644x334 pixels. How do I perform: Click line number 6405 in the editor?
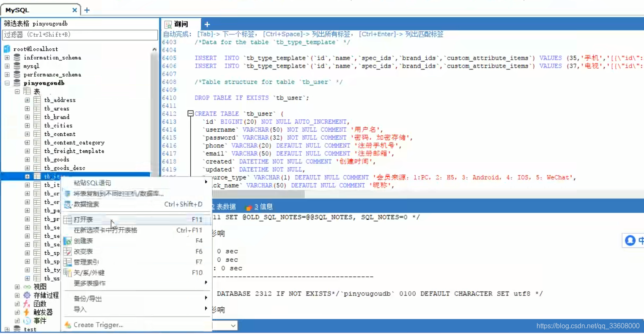[169, 58]
